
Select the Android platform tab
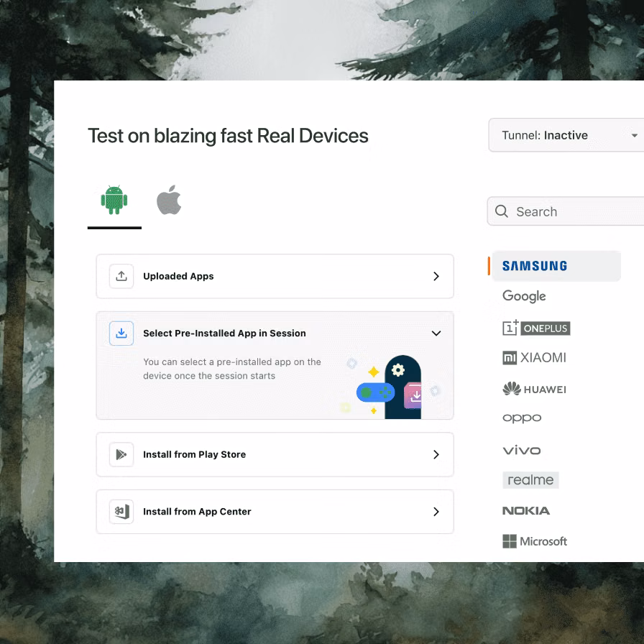(114, 201)
